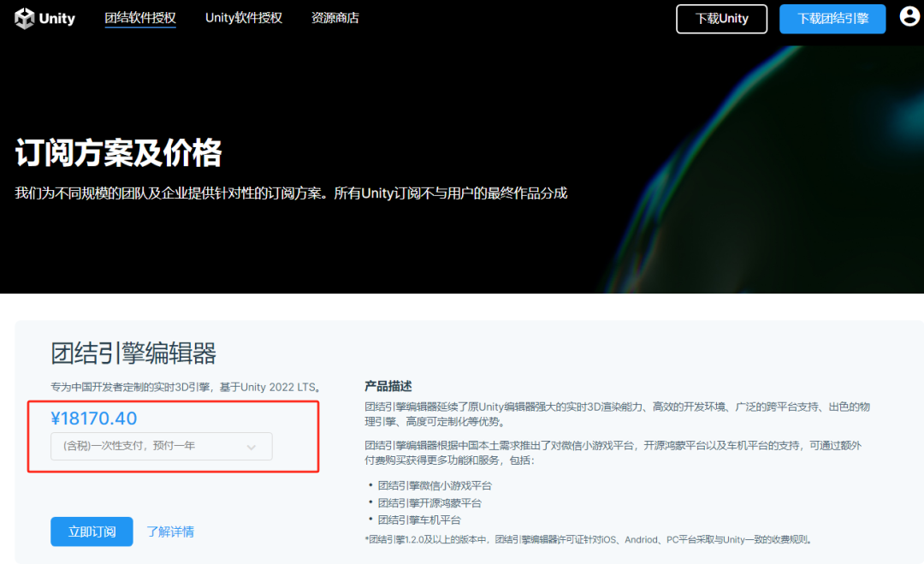Click the 订阅方案及价格 banner title
Viewport: 924px width, 576px height.
pyautogui.click(x=118, y=153)
